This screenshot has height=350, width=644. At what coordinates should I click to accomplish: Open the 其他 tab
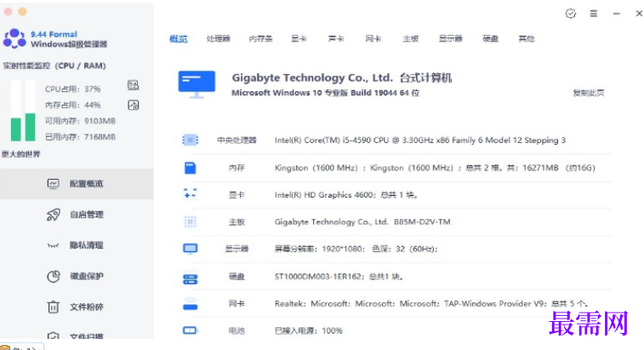click(526, 38)
